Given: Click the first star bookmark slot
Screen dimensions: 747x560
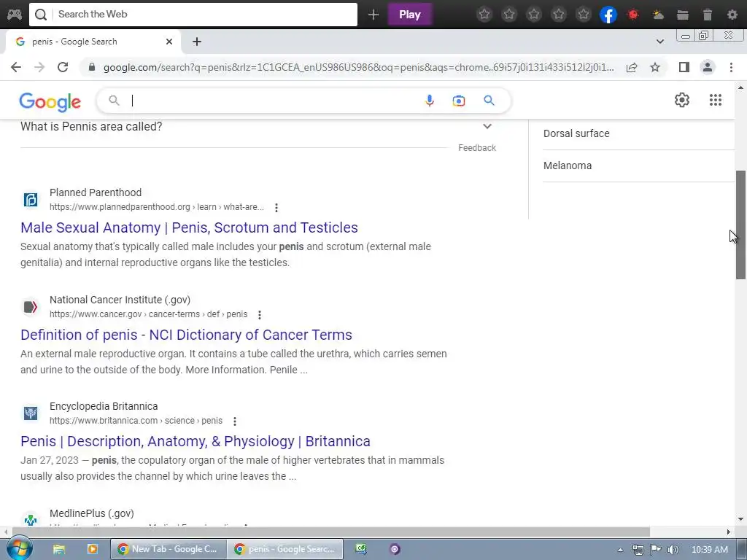Looking at the screenshot, I should pos(484,15).
